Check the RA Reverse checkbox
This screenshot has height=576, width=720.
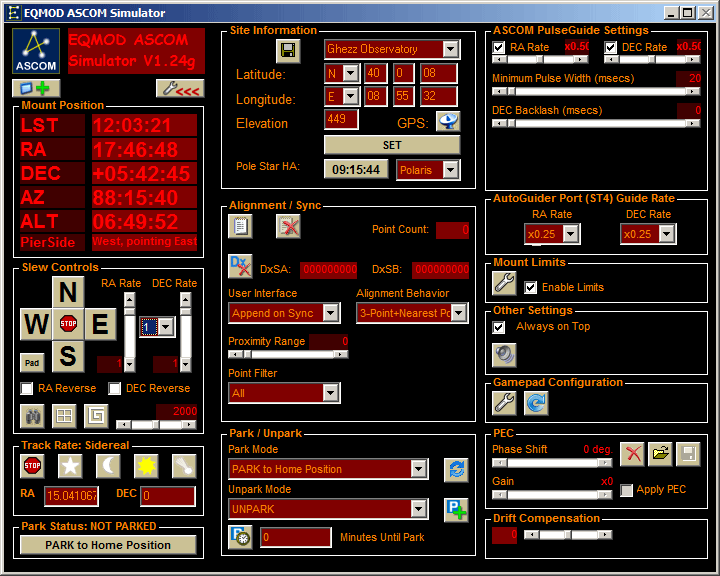point(27,389)
